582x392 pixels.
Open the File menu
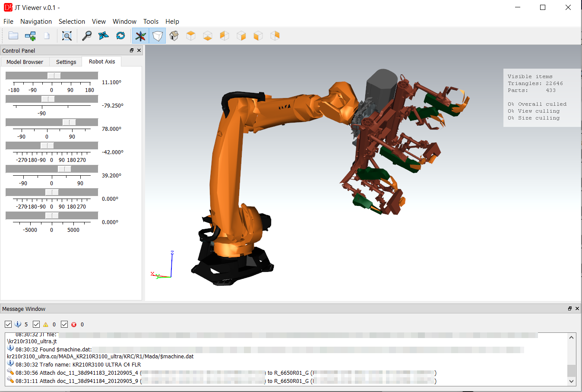pos(8,22)
